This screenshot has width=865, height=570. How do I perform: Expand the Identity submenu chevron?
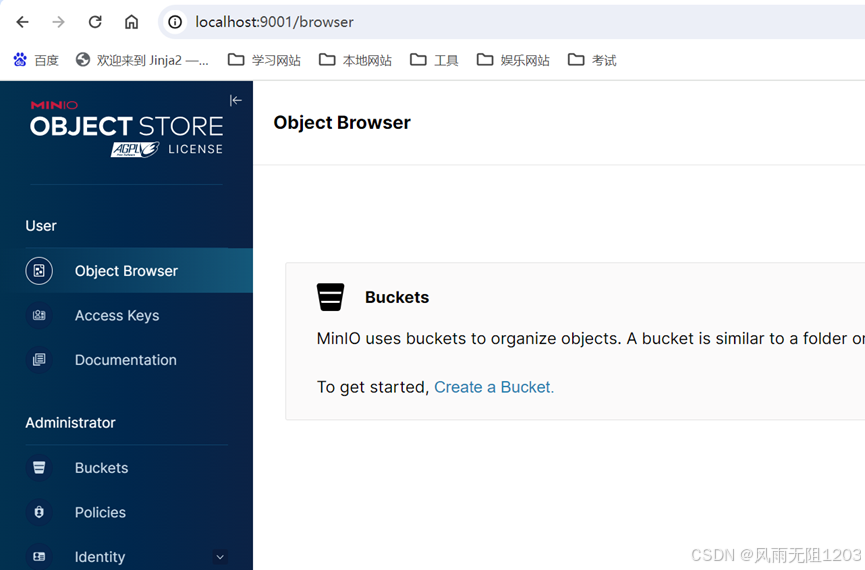[x=220, y=557]
